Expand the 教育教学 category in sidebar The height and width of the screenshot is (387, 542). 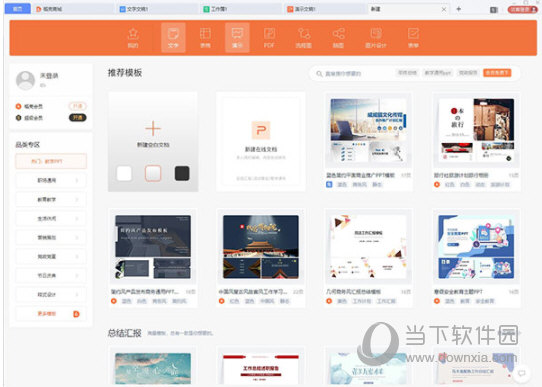pos(51,199)
